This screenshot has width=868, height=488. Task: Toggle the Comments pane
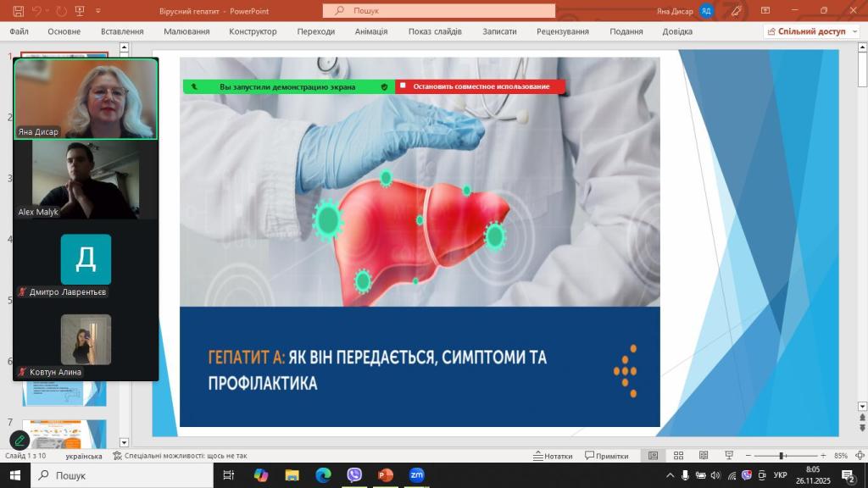[x=607, y=456]
